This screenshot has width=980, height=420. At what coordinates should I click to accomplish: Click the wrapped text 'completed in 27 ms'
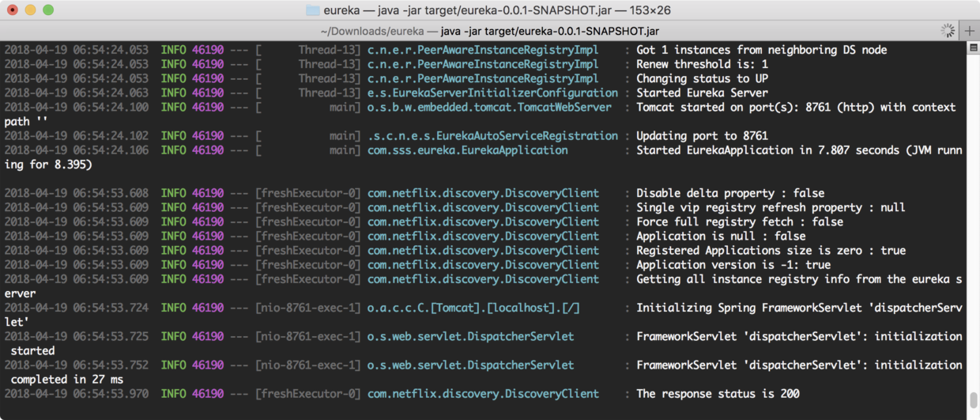tap(67, 380)
